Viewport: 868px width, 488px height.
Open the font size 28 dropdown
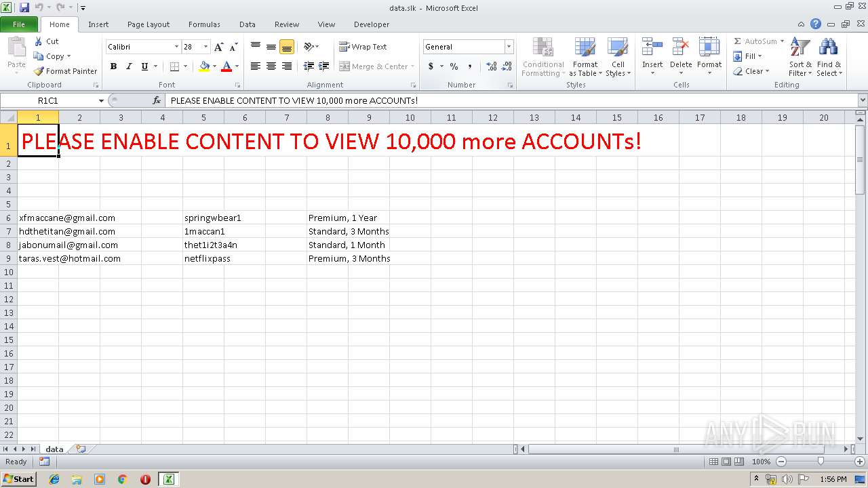[x=206, y=47]
